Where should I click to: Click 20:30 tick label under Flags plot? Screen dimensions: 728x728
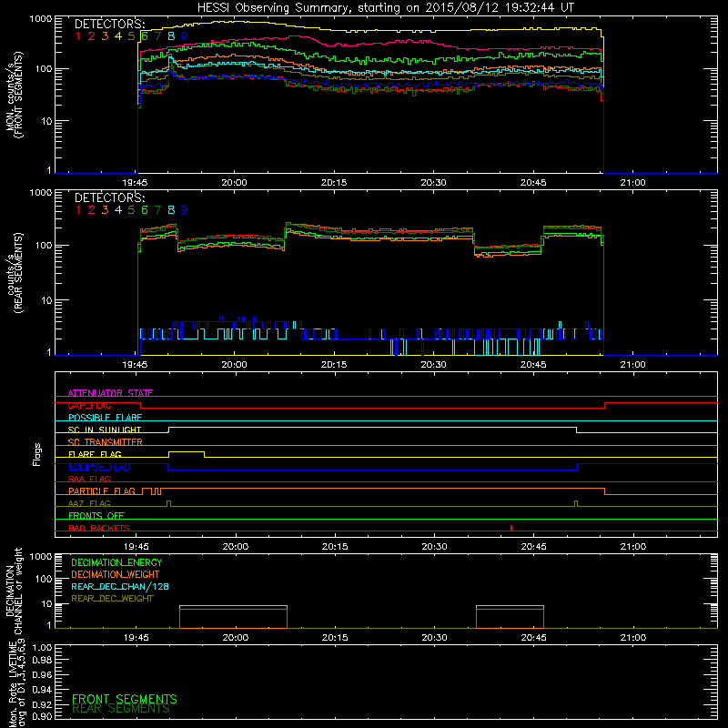click(435, 547)
